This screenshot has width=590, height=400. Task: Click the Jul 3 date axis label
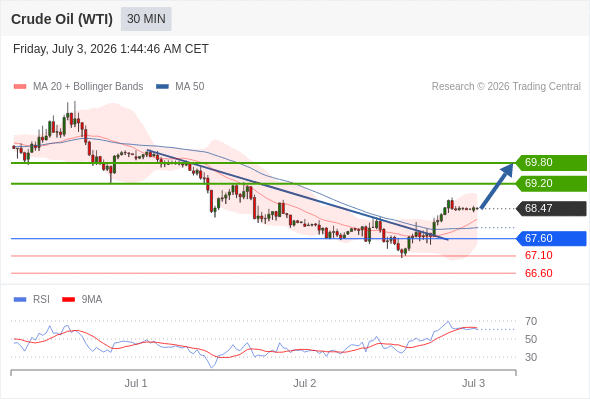click(473, 383)
